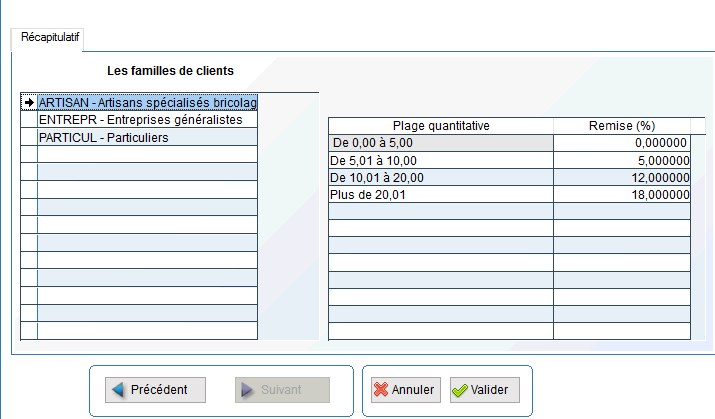Click the 5,000000 discount cell
This screenshot has width=715, height=419.
point(621,160)
